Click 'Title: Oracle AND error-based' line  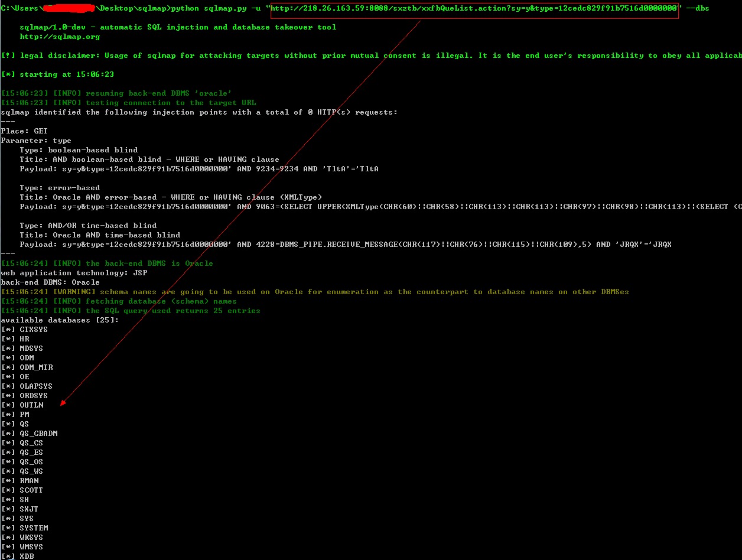pyautogui.click(x=172, y=197)
